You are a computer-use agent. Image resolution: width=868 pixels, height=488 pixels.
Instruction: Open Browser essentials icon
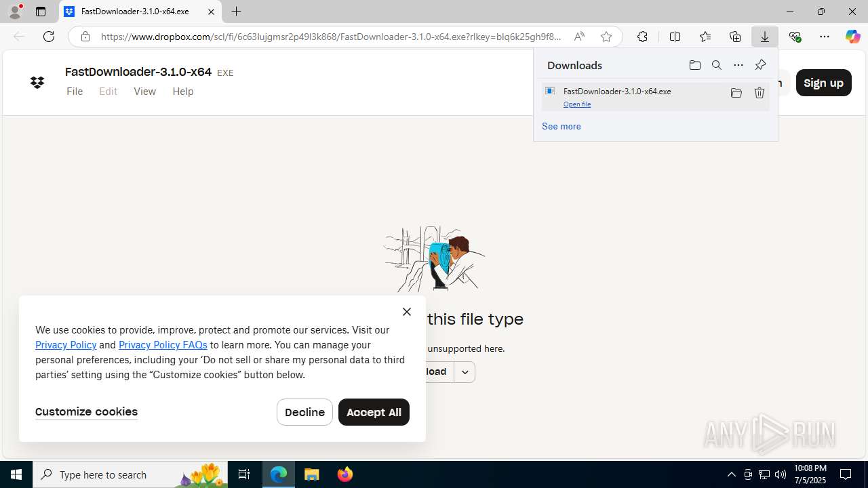point(795,37)
